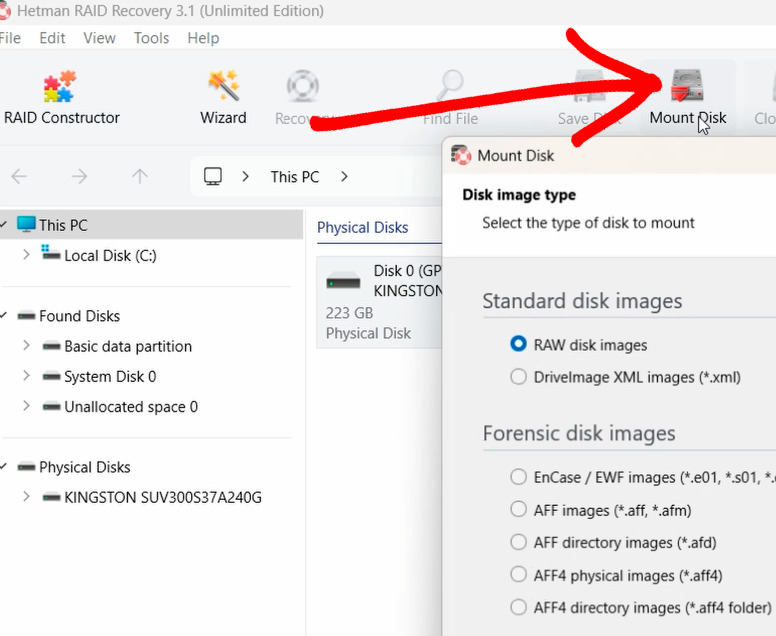776x636 pixels.
Task: Expand KINGSTON SUV300S37A240G node
Action: [x=26, y=496]
